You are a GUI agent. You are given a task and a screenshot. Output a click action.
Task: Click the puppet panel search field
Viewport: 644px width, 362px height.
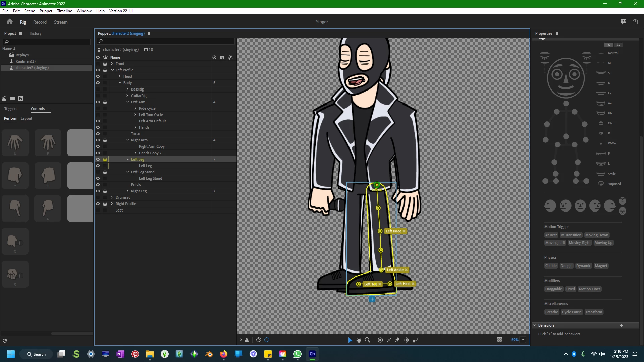point(166,41)
